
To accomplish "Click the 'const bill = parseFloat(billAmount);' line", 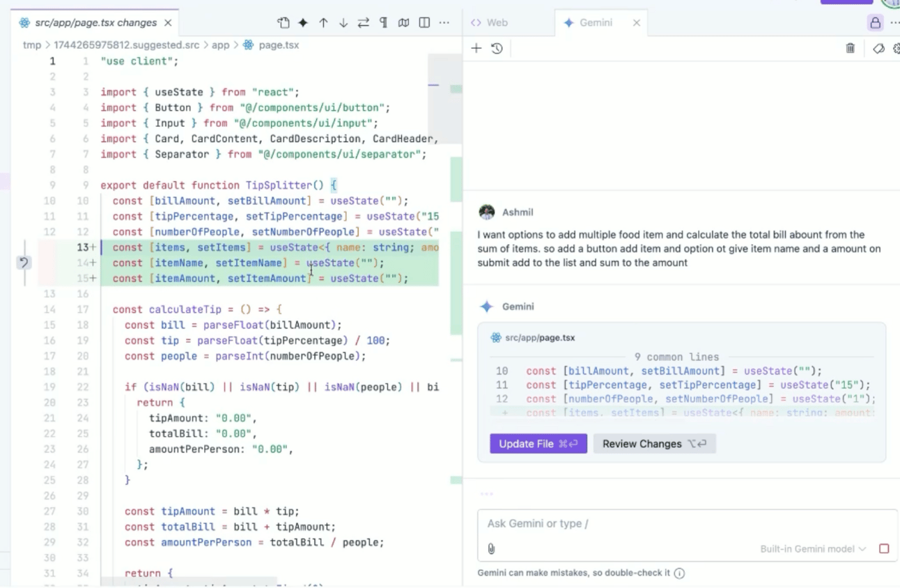I will point(233,325).
